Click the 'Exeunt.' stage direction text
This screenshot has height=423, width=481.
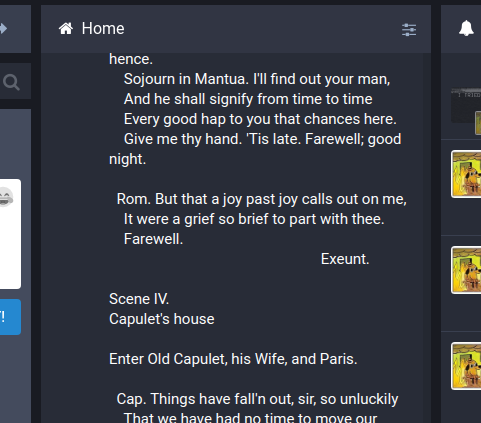345,259
